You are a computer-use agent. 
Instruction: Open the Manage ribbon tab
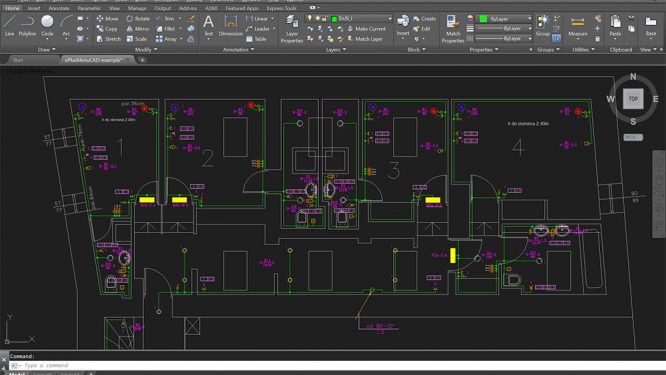pos(137,8)
